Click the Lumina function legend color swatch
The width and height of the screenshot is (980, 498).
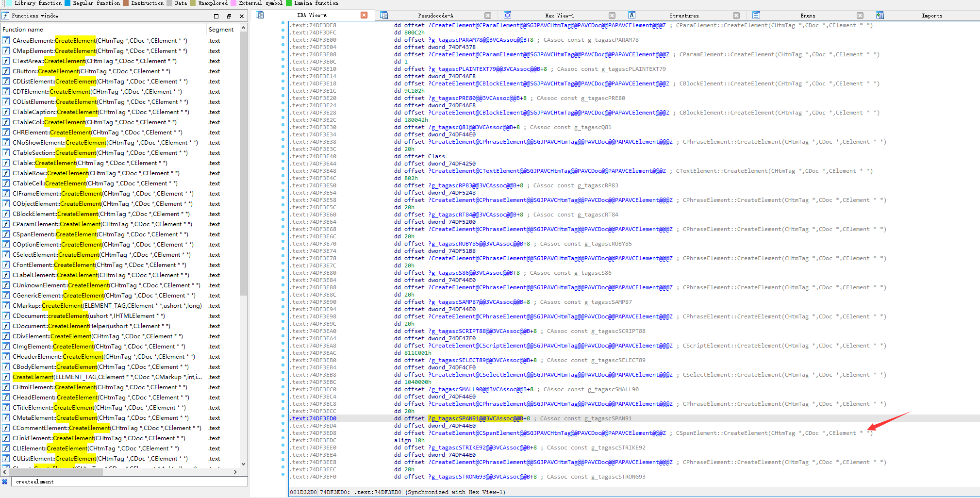pos(289,3)
